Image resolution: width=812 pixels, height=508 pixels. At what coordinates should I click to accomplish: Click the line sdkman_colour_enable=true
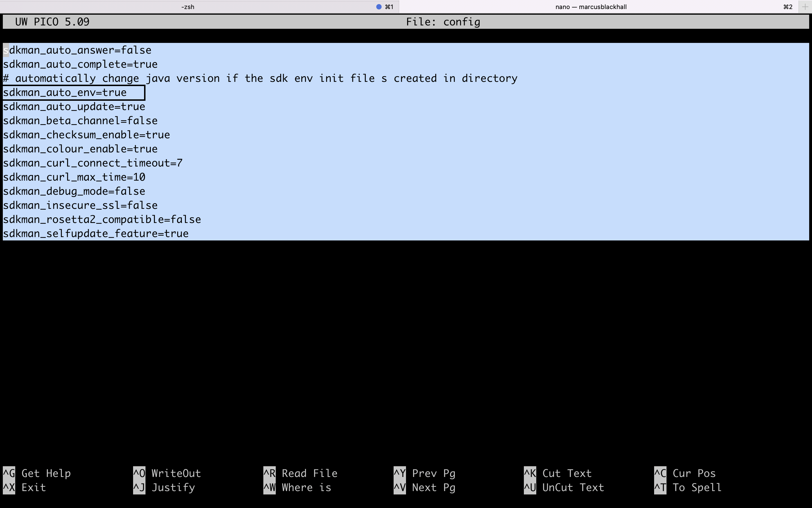coord(80,149)
